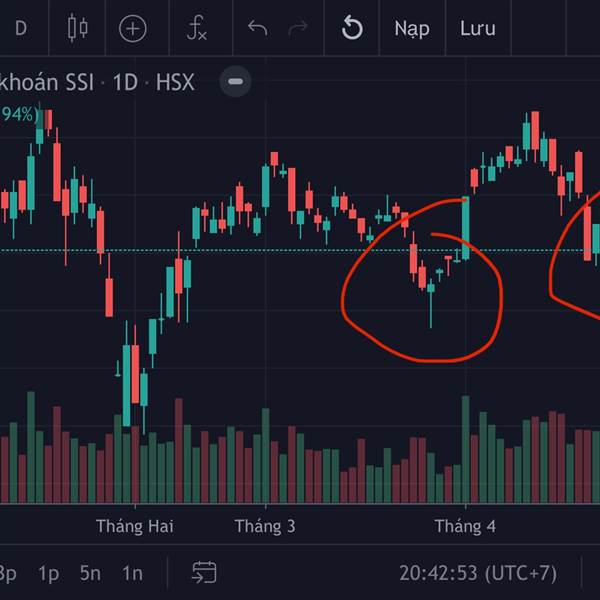Click the Tháng 3 time axis label
Viewport: 600px width, 600px height.
click(265, 526)
